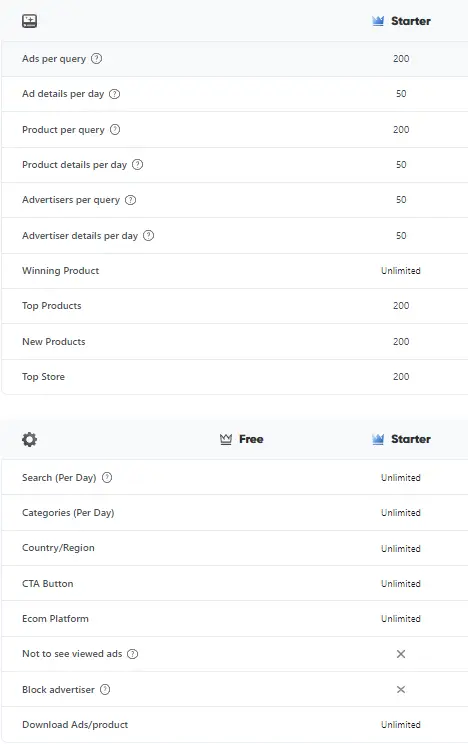Click the question mark next to Product per query

pos(115,130)
